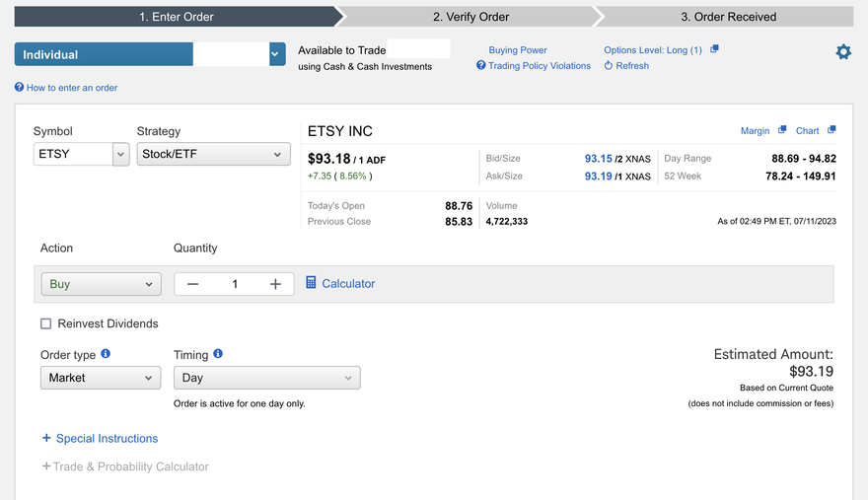This screenshot has height=500, width=868.
Task: Click the Margin link
Action: click(756, 131)
